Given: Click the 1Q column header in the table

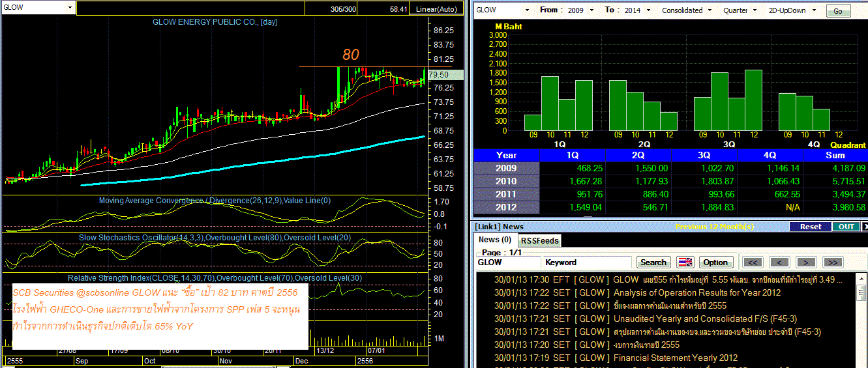Looking at the screenshot, I should 573,155.
